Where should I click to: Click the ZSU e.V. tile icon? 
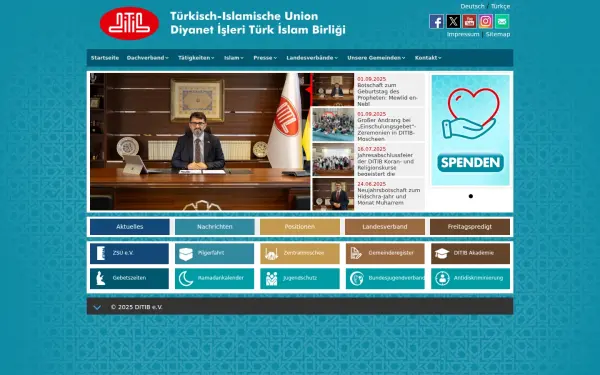coord(101,253)
